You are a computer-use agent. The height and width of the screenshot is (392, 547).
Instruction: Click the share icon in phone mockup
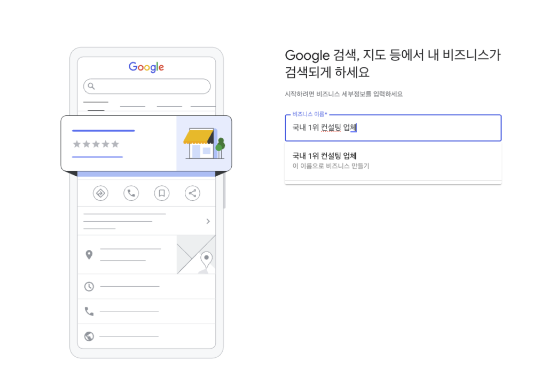[x=192, y=193]
